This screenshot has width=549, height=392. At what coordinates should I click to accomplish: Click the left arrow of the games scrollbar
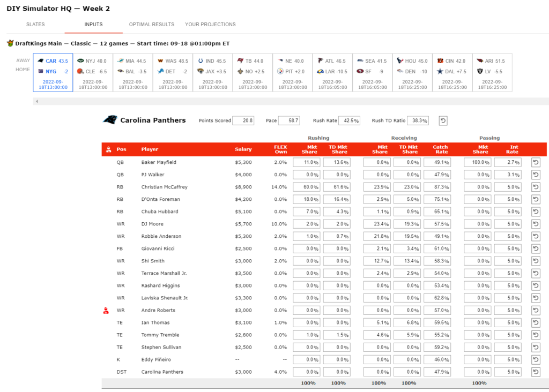[x=37, y=101]
